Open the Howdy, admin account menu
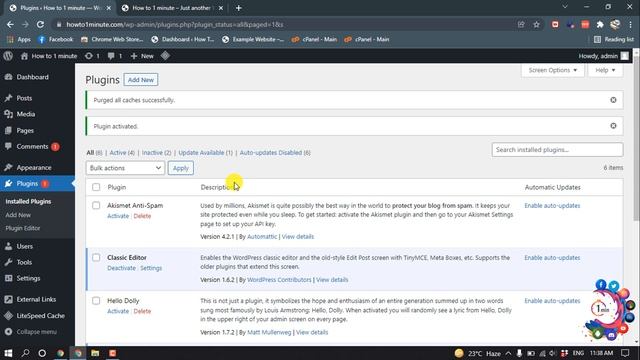640x360 pixels. coord(604,56)
